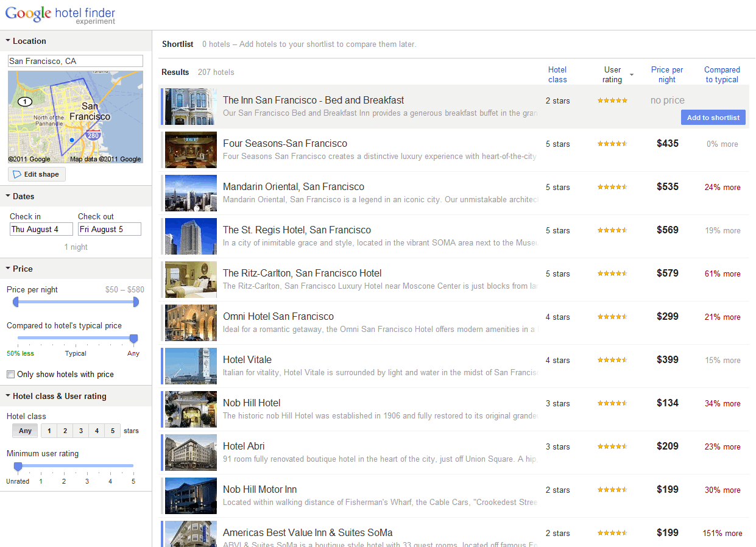Sort results by the Price per night column
Viewport: 756px width, 547px height.
point(666,74)
